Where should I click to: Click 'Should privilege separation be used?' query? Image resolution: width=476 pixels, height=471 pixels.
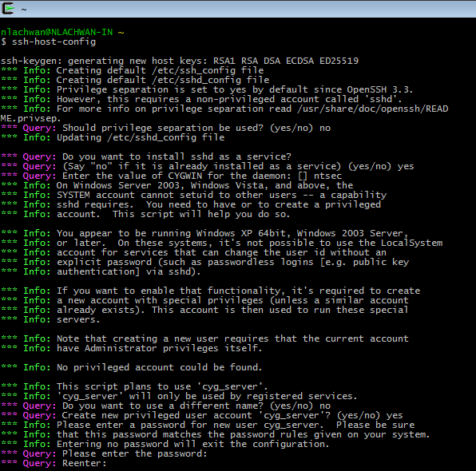click(x=166, y=128)
